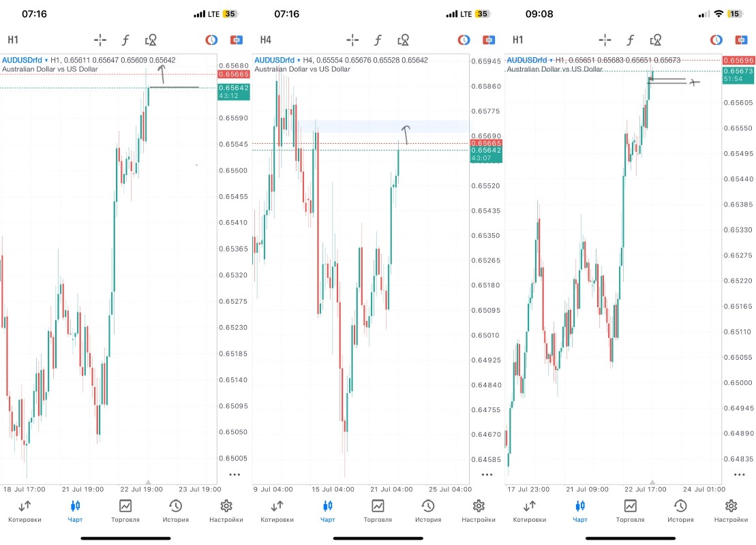The image size is (756, 545).
Task: Select the Чарт tab in the 09:08 screenshot
Action: 580,510
